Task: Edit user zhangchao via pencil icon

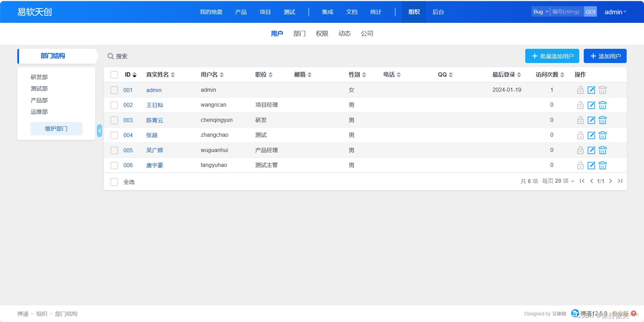Action: click(591, 135)
